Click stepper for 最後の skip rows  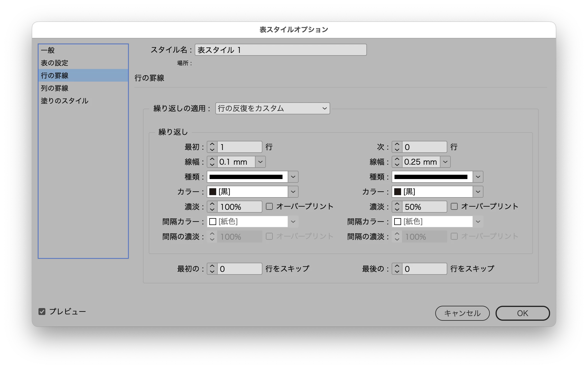pos(397,269)
